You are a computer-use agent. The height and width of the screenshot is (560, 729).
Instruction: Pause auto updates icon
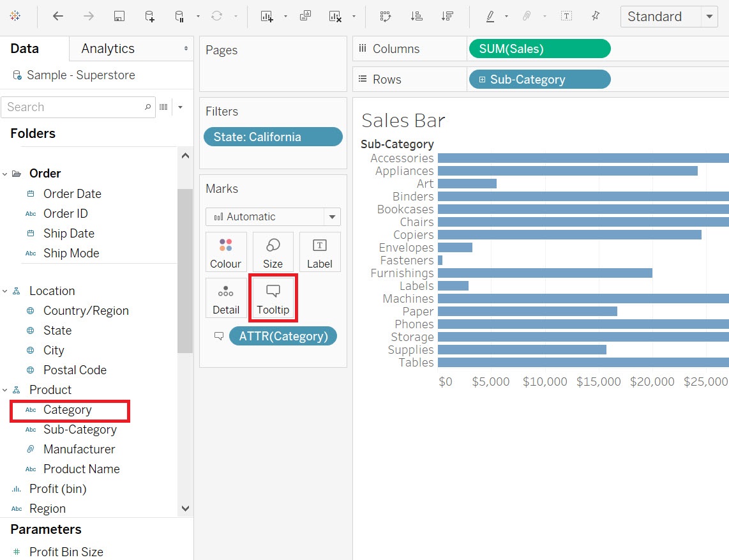179,16
